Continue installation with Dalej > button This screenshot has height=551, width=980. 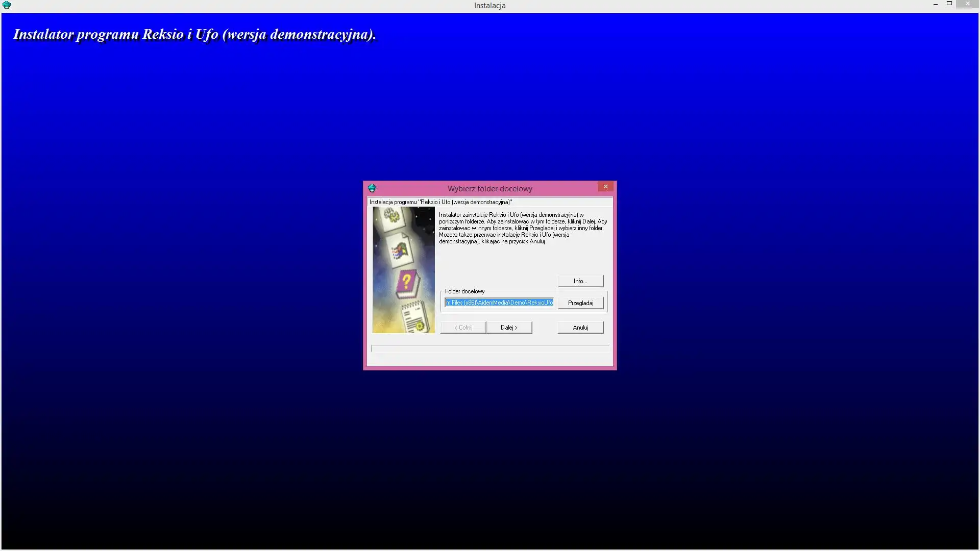(x=509, y=328)
